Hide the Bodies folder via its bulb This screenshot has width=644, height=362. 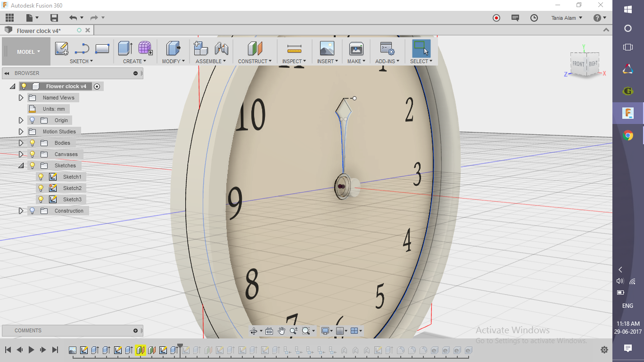[33, 143]
